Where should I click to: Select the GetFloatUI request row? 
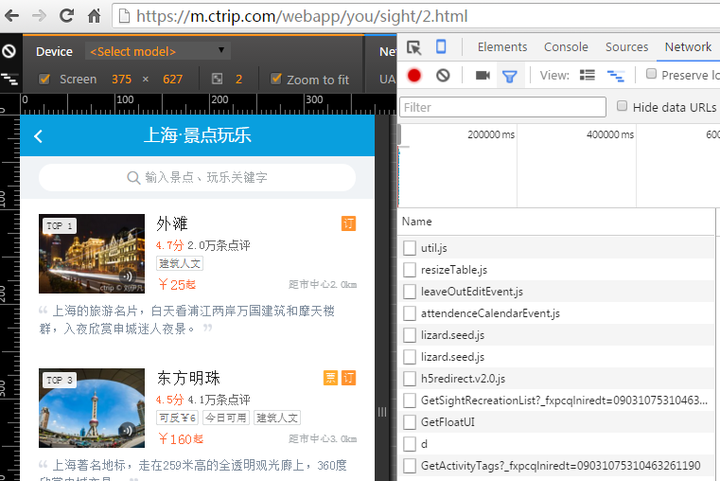556,422
